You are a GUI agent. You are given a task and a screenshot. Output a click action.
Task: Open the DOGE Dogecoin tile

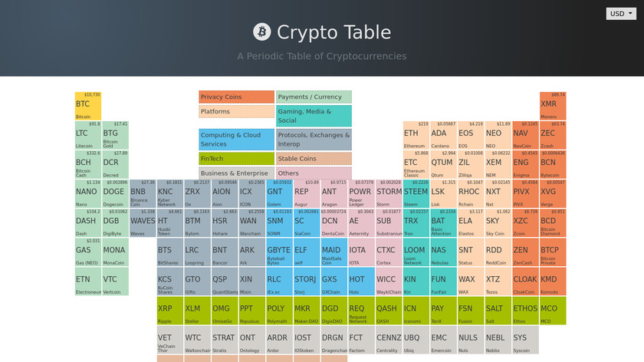115,193
